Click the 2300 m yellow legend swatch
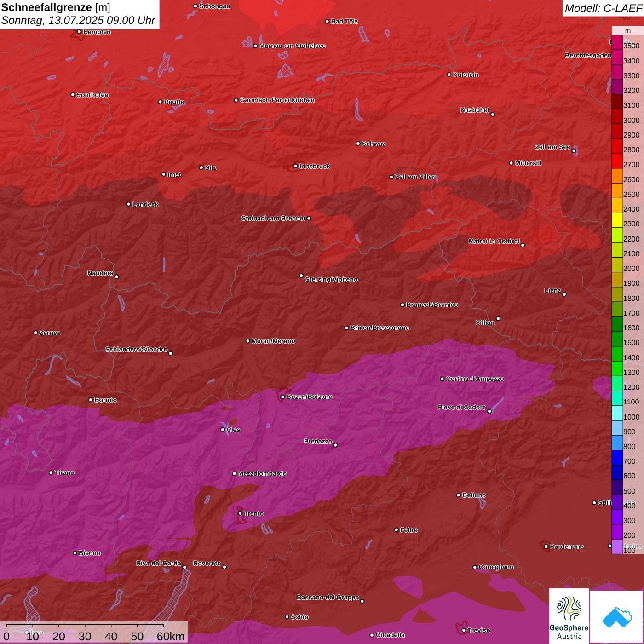 point(617,220)
